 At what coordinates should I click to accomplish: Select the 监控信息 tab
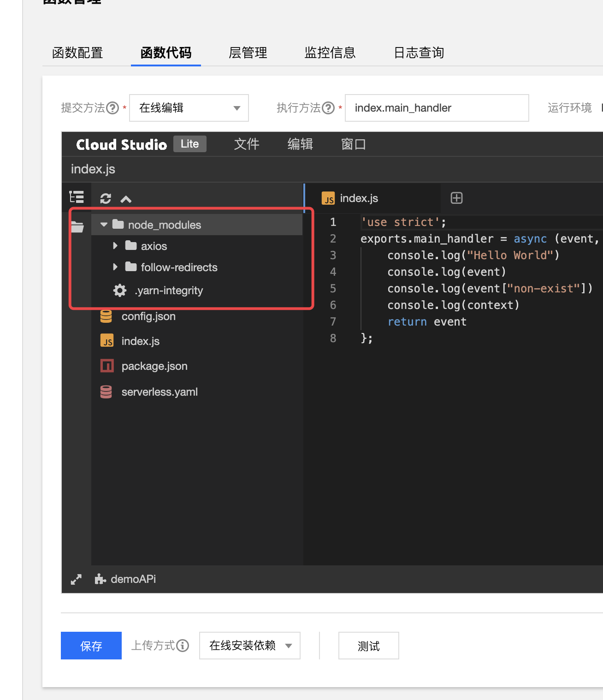coord(330,53)
